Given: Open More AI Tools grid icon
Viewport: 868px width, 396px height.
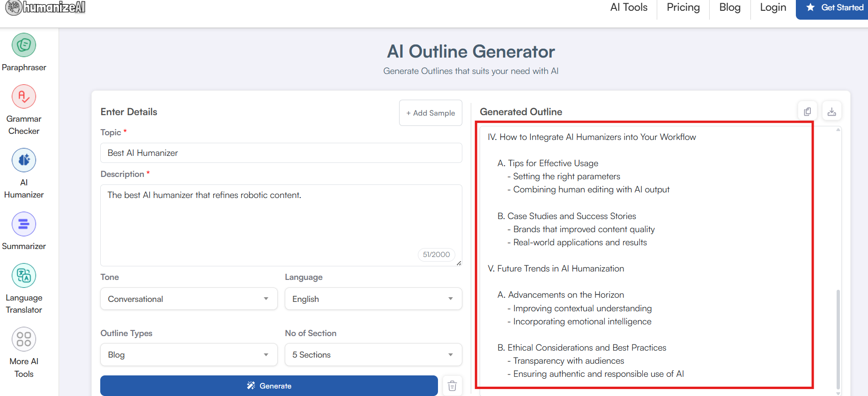Looking at the screenshot, I should click(x=24, y=339).
